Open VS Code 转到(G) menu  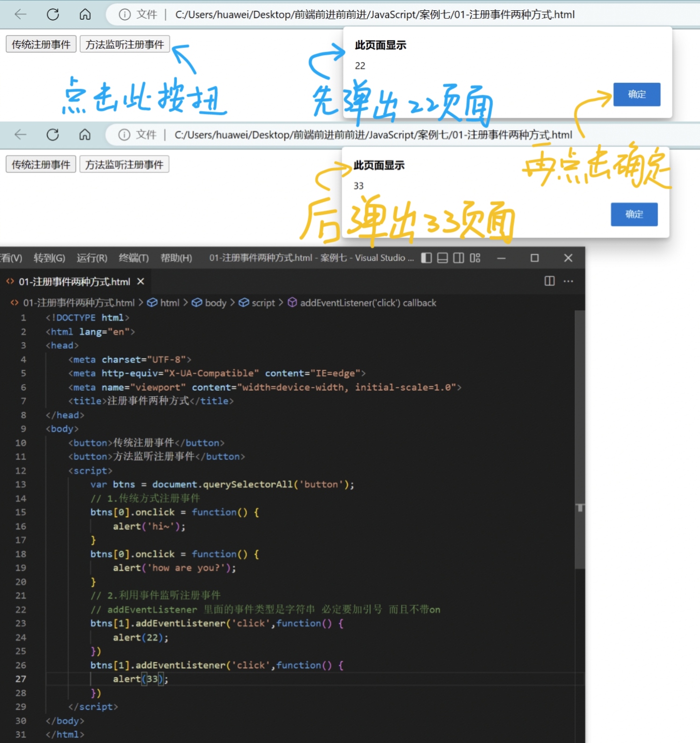point(50,258)
